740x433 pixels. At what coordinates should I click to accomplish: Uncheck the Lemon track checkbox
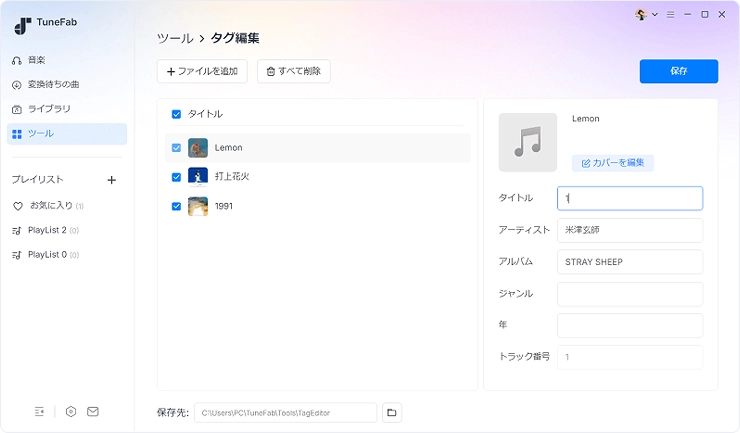[177, 148]
